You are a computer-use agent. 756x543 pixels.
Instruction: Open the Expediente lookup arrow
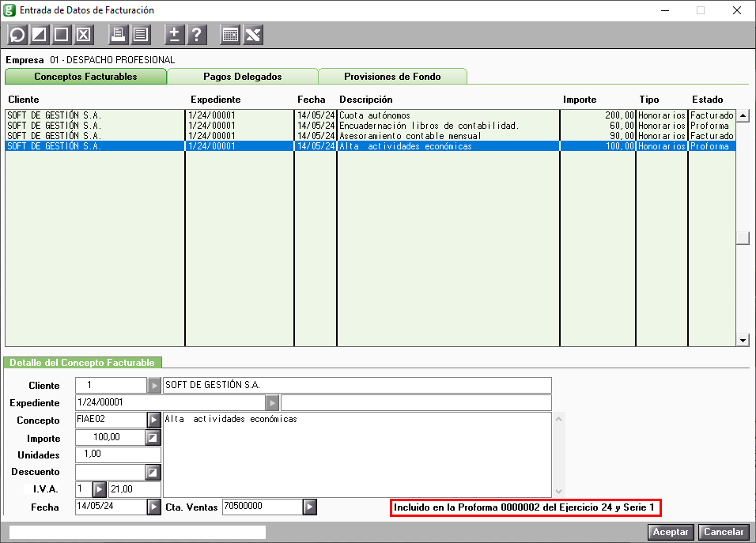[x=272, y=402]
